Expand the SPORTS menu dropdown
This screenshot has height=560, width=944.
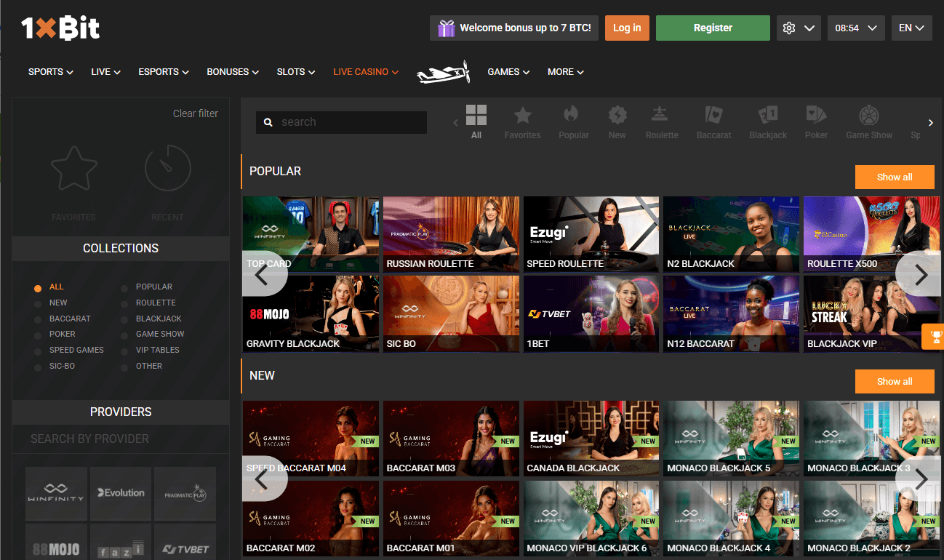coord(51,72)
